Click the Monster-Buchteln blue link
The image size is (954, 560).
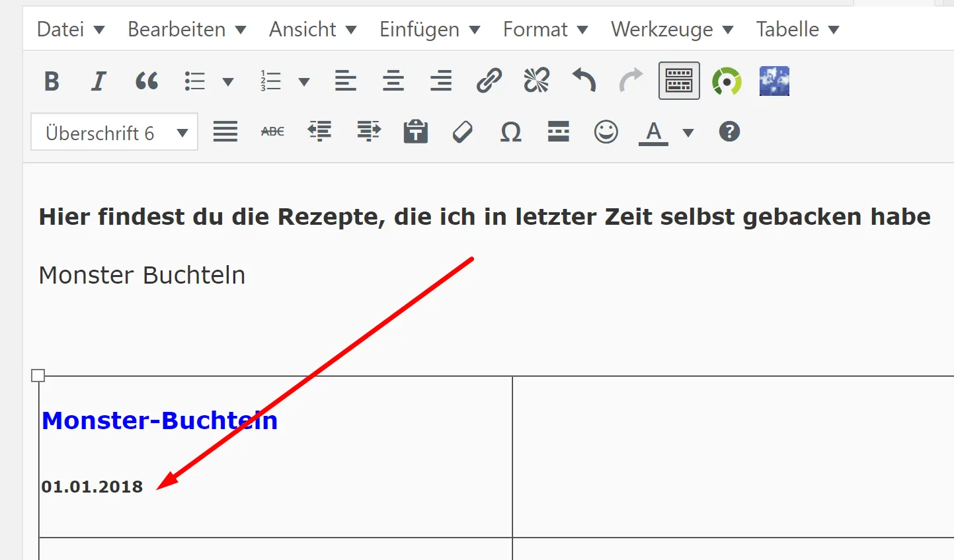point(159,420)
